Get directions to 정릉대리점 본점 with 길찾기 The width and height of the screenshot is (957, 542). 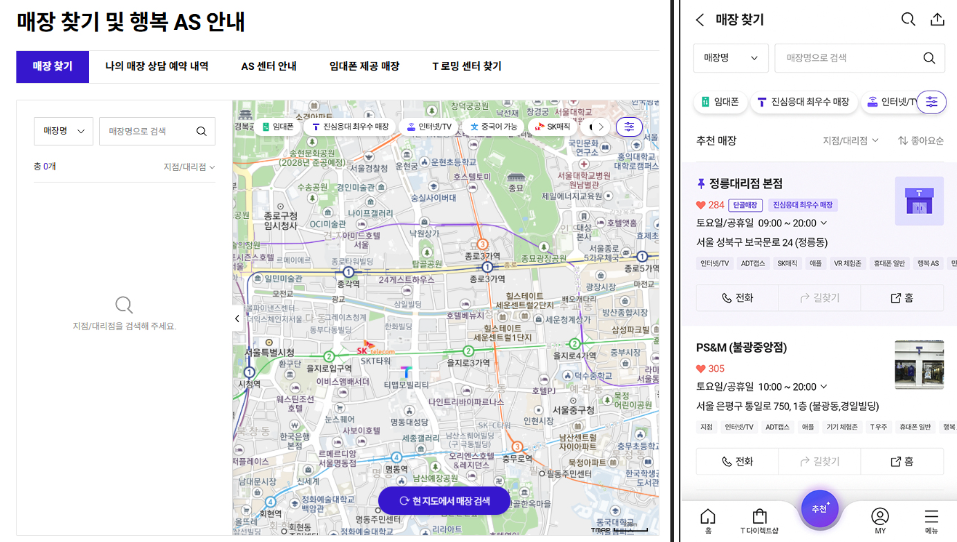coord(820,298)
